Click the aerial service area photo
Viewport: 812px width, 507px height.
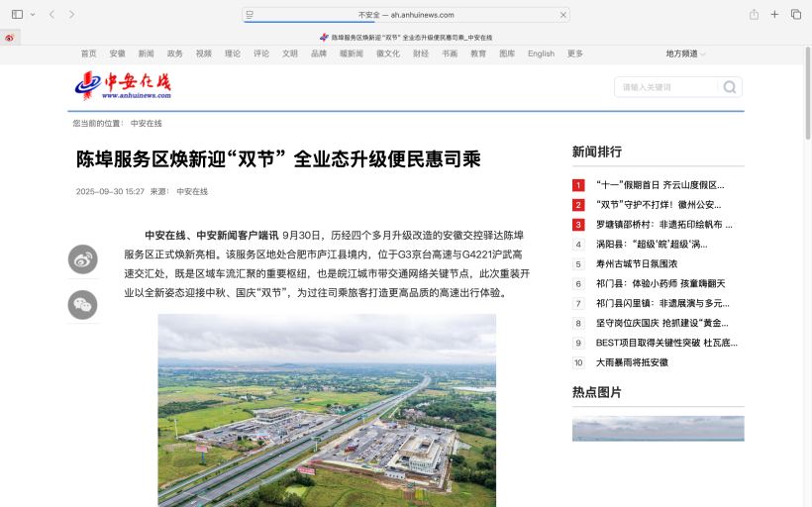(x=327, y=410)
